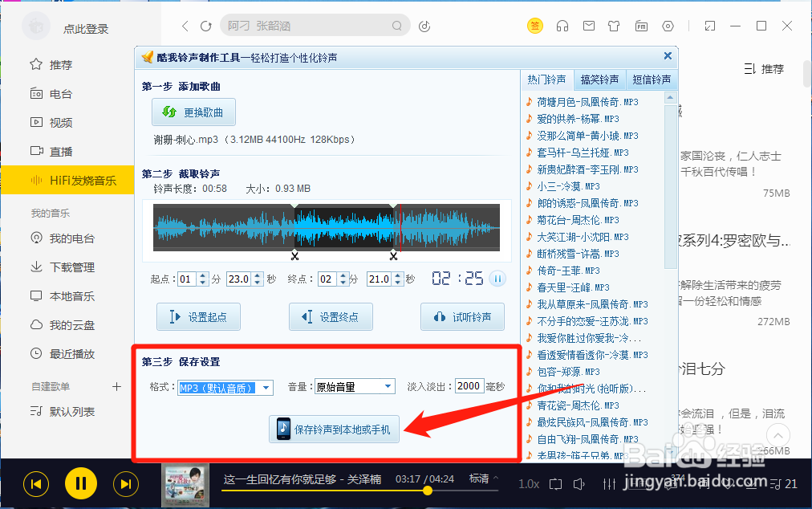
Task: Click the left scissors marker under waveform
Action: [x=294, y=255]
